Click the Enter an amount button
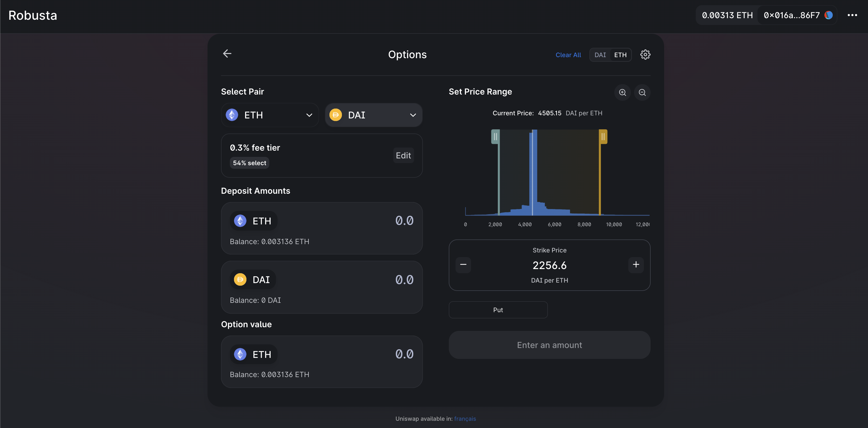The height and width of the screenshot is (428, 868). pos(549,345)
